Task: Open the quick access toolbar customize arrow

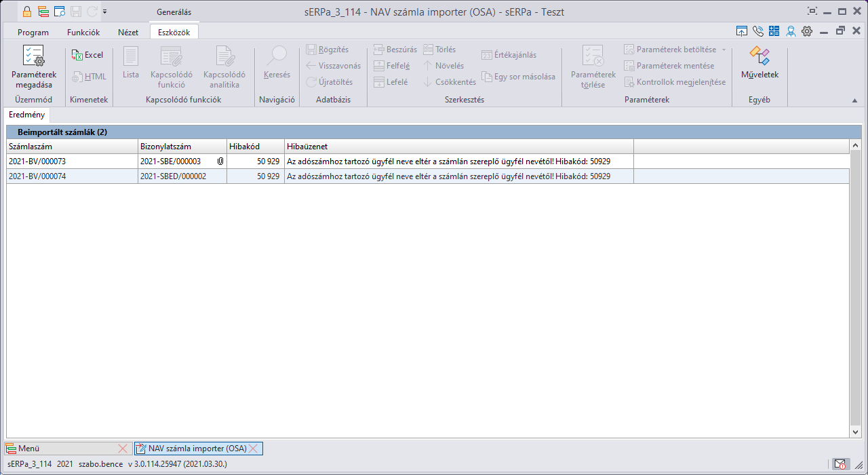Action: pos(105,12)
